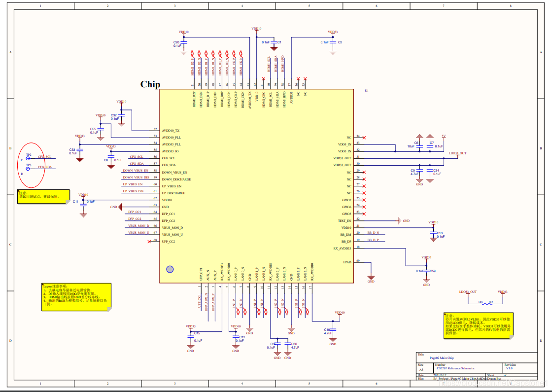Select the off-sheet port symbol on net IN3_N
The image size is (552, 392).
[x=308, y=311]
